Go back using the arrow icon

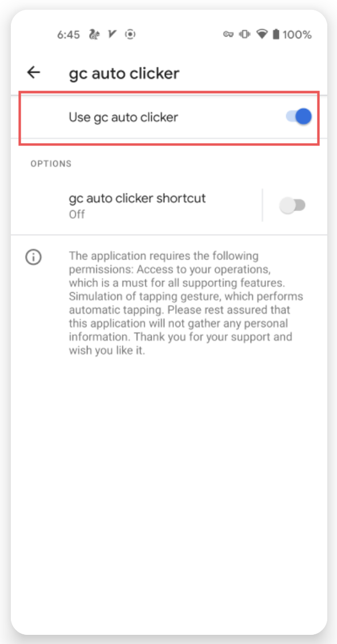coord(34,73)
